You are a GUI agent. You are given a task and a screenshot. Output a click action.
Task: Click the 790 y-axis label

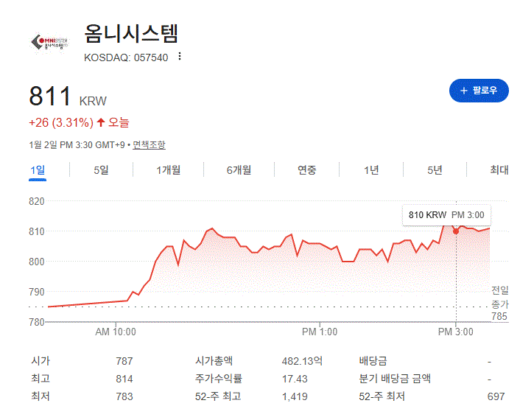[37, 292]
